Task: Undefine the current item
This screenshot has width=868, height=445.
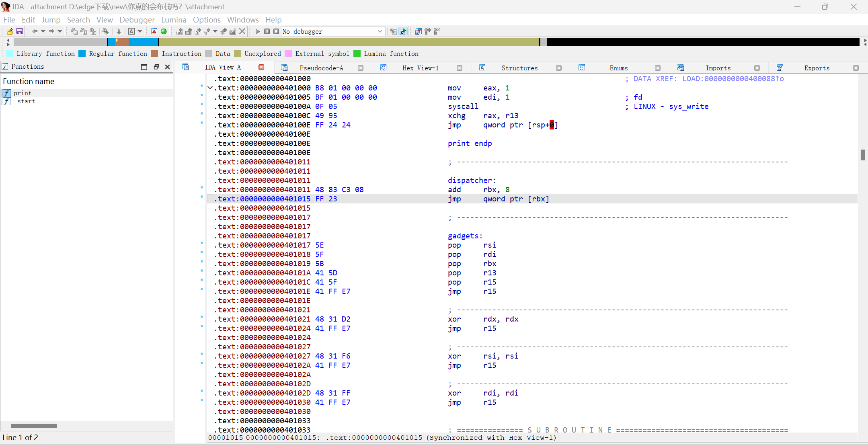Action: click(x=242, y=31)
